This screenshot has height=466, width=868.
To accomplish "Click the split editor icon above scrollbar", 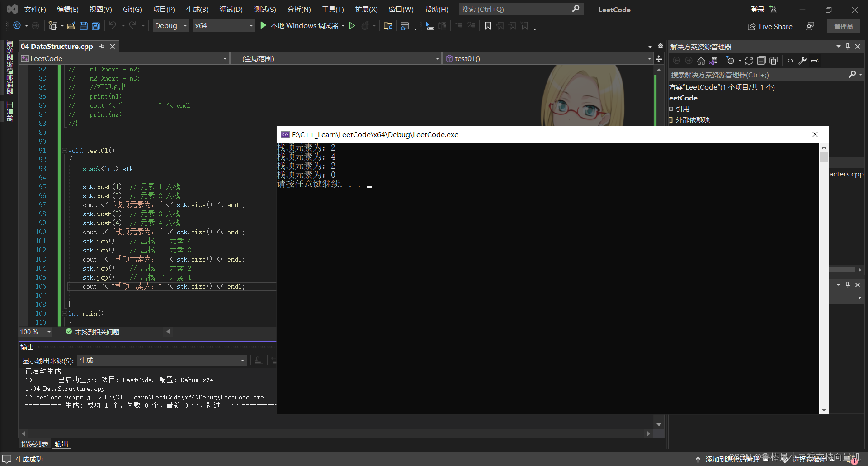I will tap(659, 59).
